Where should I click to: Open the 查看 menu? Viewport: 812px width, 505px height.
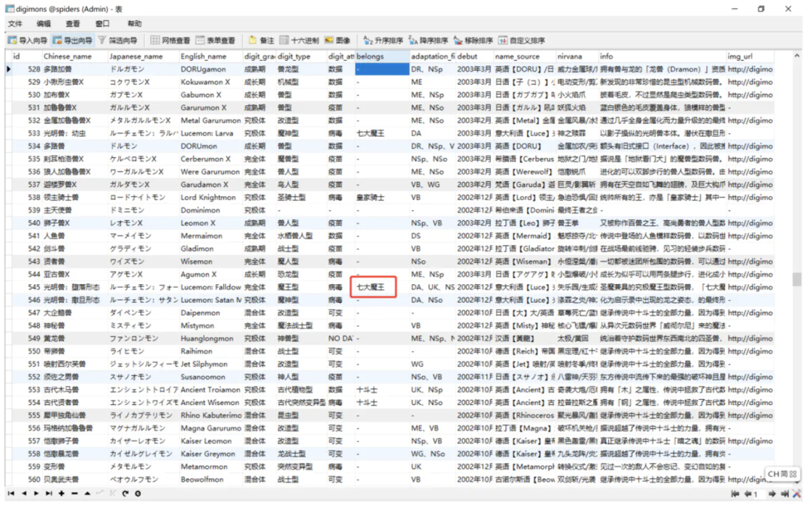pyautogui.click(x=73, y=24)
